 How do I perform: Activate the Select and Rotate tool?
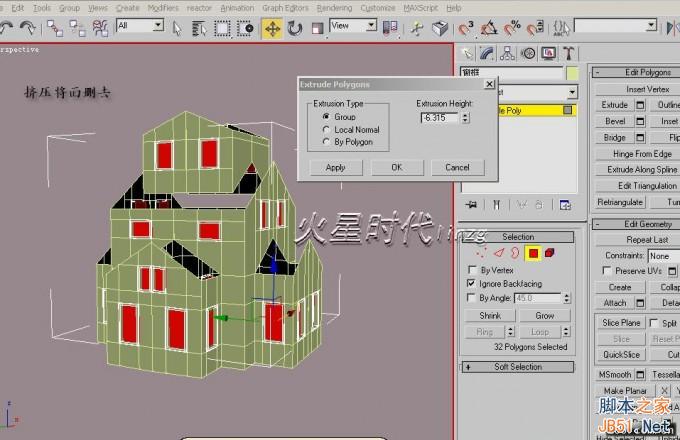click(x=295, y=29)
